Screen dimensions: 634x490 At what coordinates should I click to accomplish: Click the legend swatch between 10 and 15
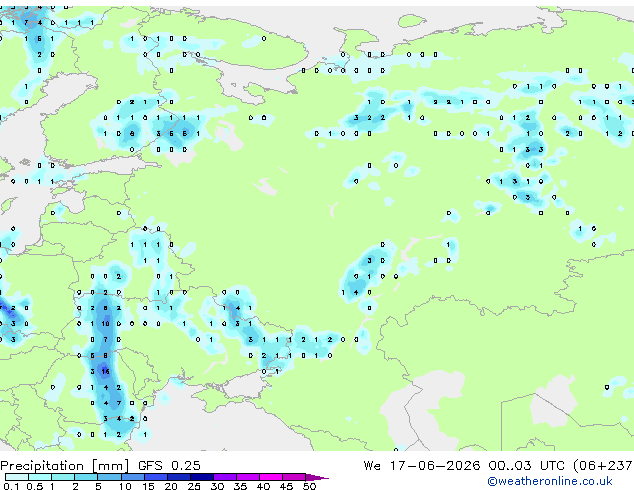coord(132,477)
